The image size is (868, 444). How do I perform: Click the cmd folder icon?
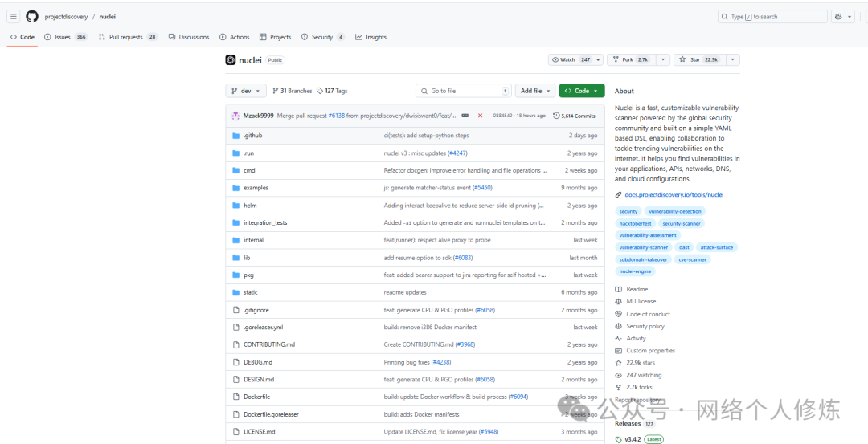point(235,170)
